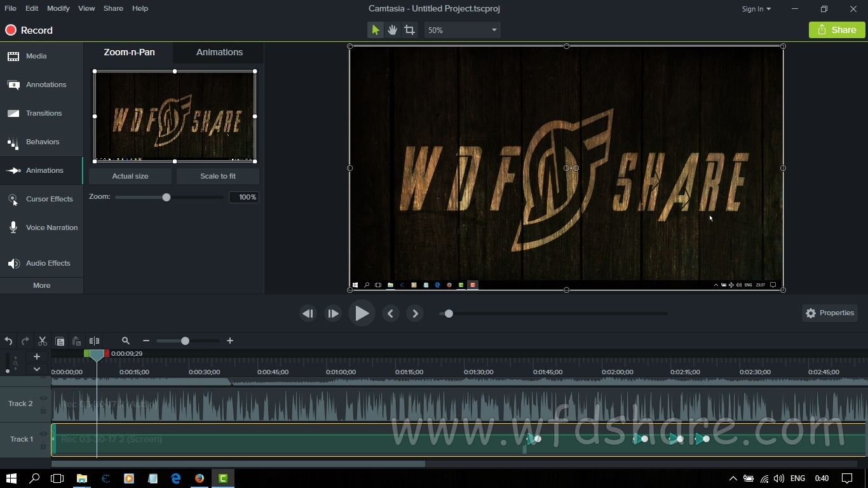Expand the More tools list
The width and height of the screenshot is (868, 488).
point(41,285)
